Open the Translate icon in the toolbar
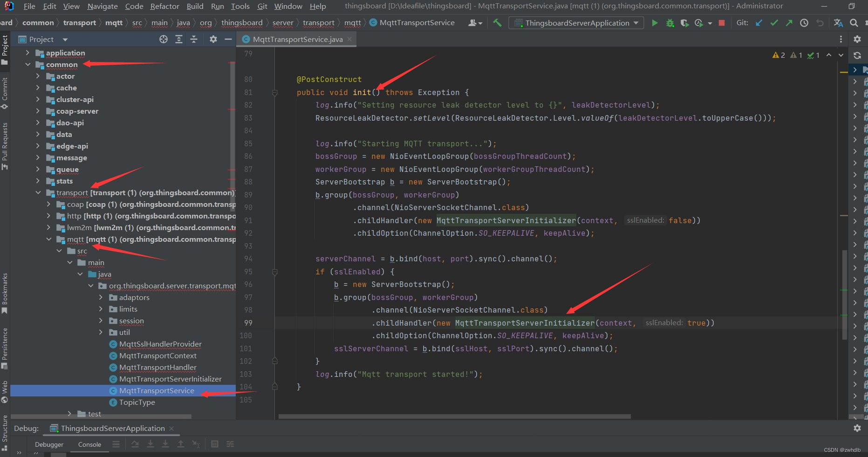The width and height of the screenshot is (868, 457). pos(838,23)
